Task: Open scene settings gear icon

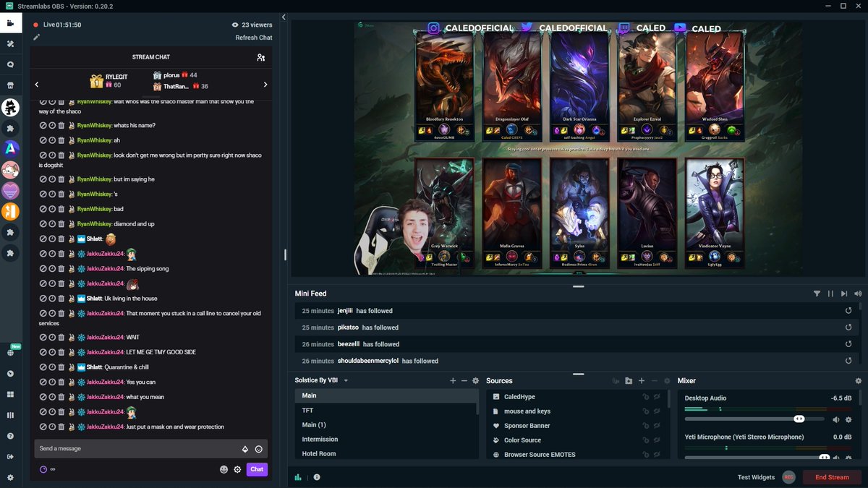Action: click(476, 381)
